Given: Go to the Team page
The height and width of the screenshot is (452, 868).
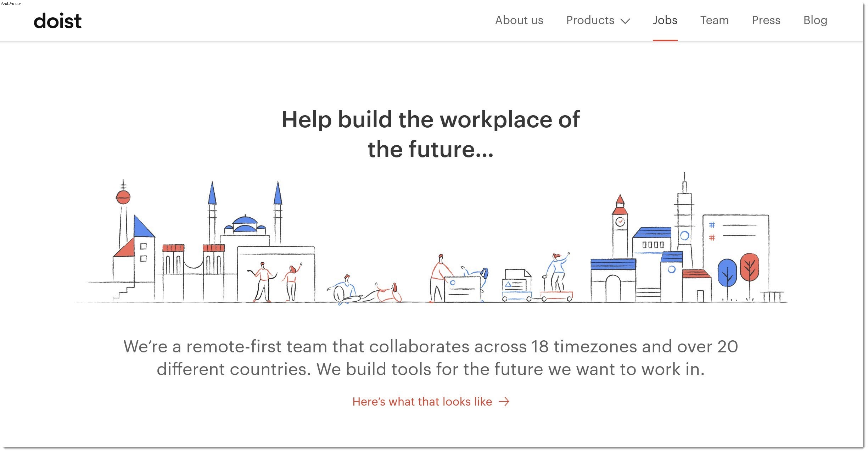Looking at the screenshot, I should click(x=714, y=20).
